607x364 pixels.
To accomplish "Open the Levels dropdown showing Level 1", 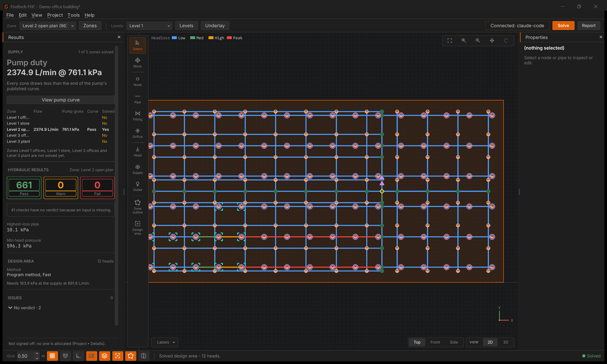I will point(149,26).
